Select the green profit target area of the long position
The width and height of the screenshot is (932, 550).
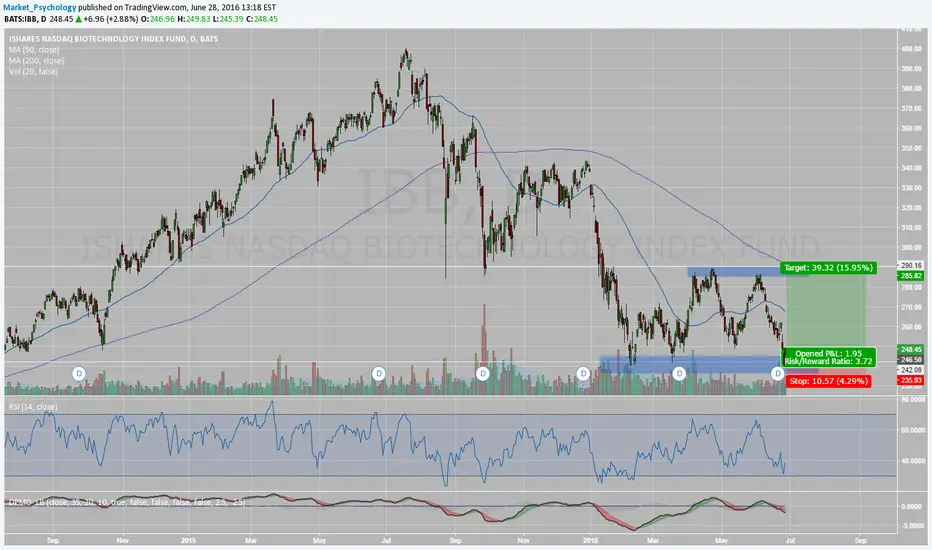(x=826, y=315)
